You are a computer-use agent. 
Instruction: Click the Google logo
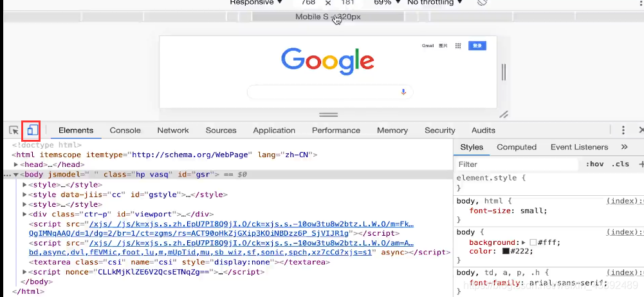[327, 61]
